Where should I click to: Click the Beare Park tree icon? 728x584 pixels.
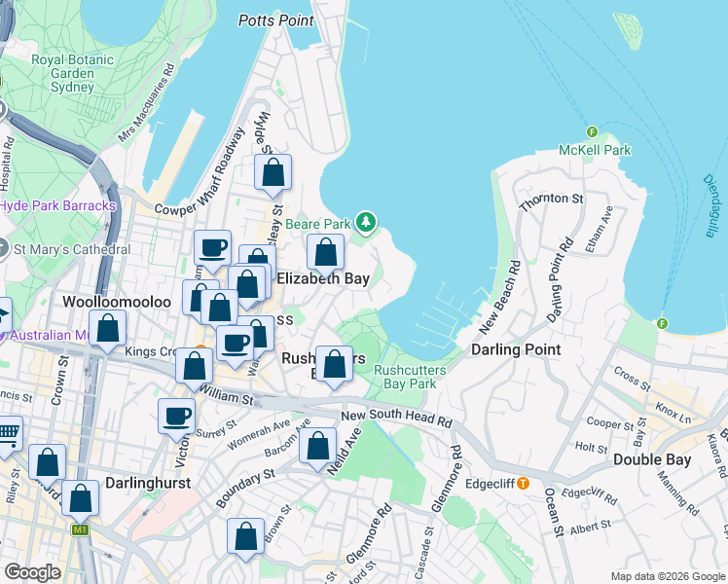tap(366, 222)
